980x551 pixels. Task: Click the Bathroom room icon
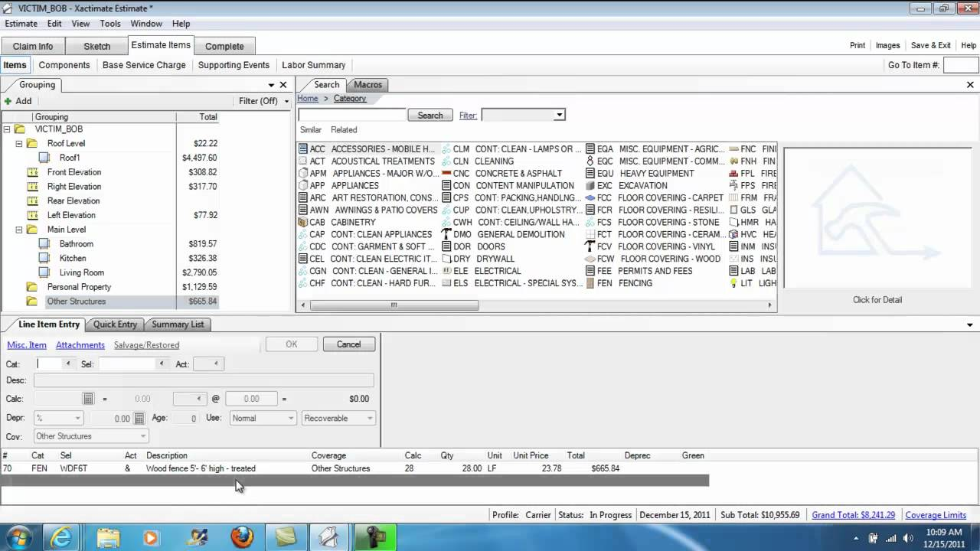click(x=44, y=244)
